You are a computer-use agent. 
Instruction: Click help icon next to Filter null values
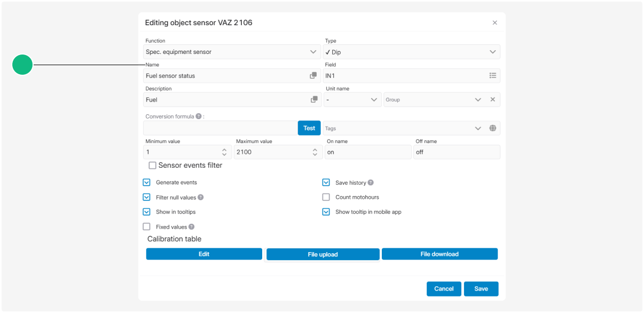point(201,197)
